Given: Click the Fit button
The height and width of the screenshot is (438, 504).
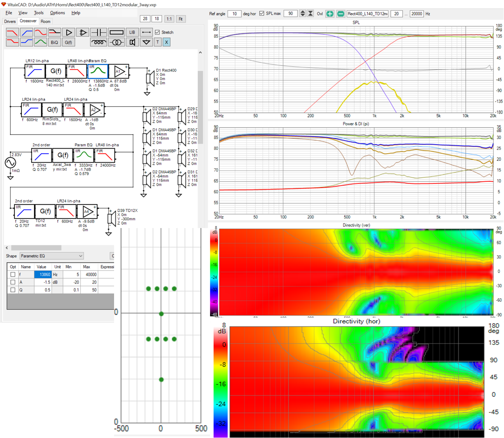Looking at the screenshot, I should (180, 19).
